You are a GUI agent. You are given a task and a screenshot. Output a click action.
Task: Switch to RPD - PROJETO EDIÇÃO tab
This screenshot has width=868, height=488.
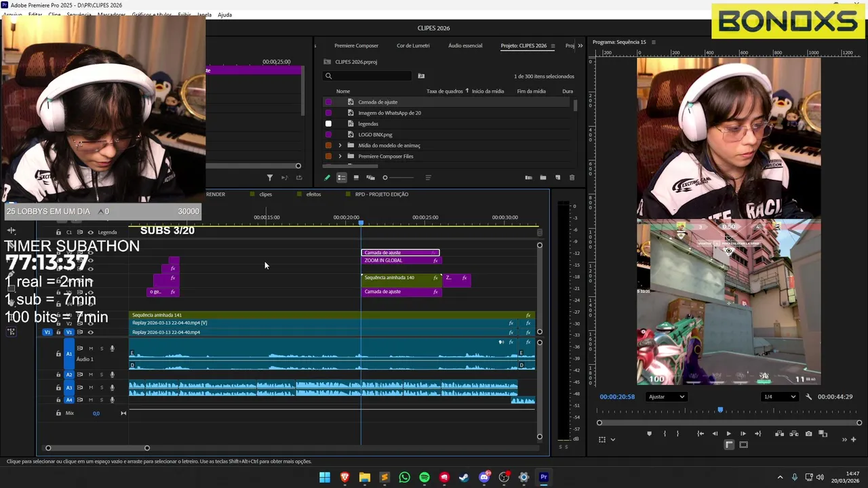click(x=382, y=194)
